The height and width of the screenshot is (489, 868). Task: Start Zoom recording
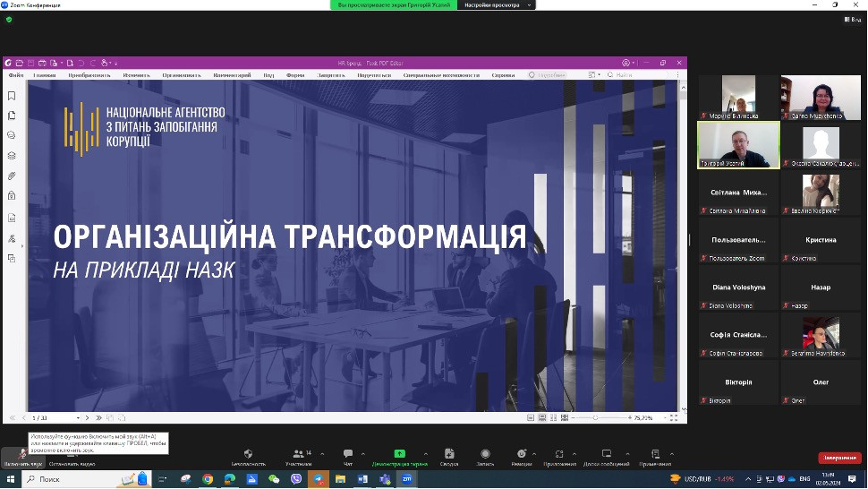485,458
